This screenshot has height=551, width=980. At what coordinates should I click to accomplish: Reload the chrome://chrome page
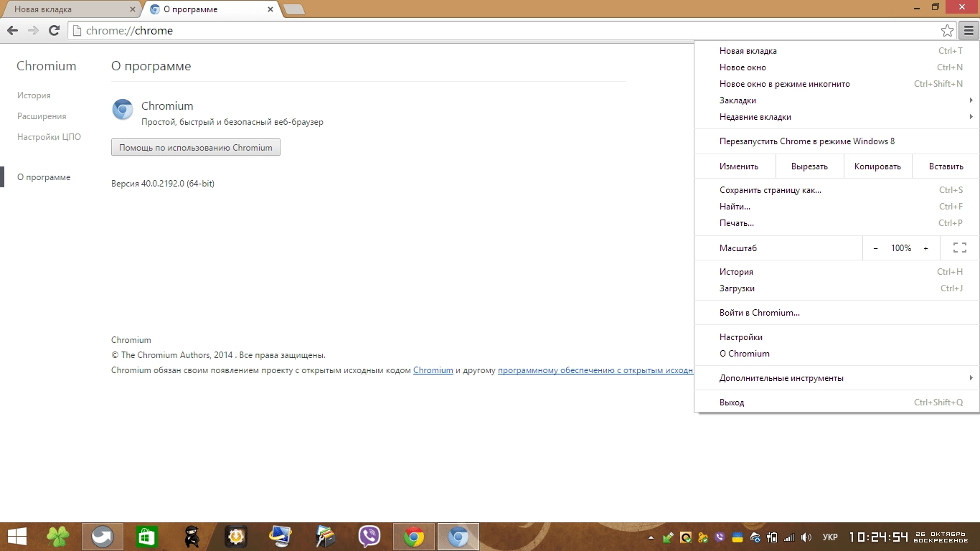(54, 30)
